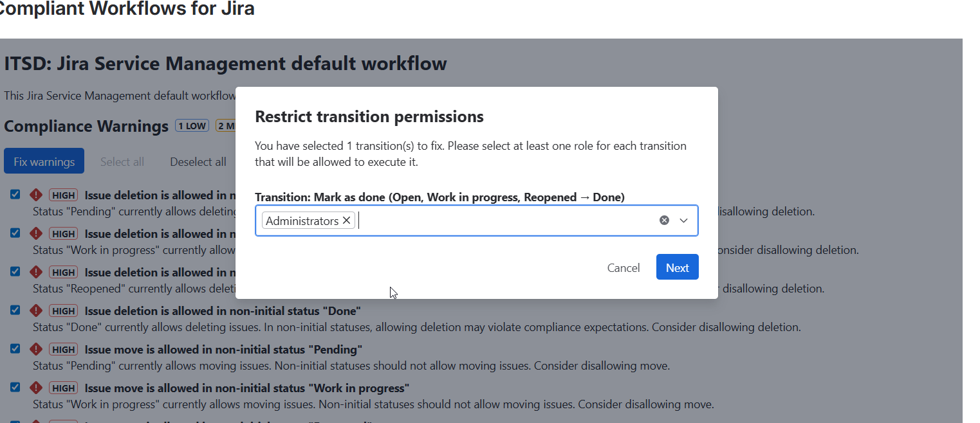Click HIGH badge on issue move "Pending" row

point(64,350)
